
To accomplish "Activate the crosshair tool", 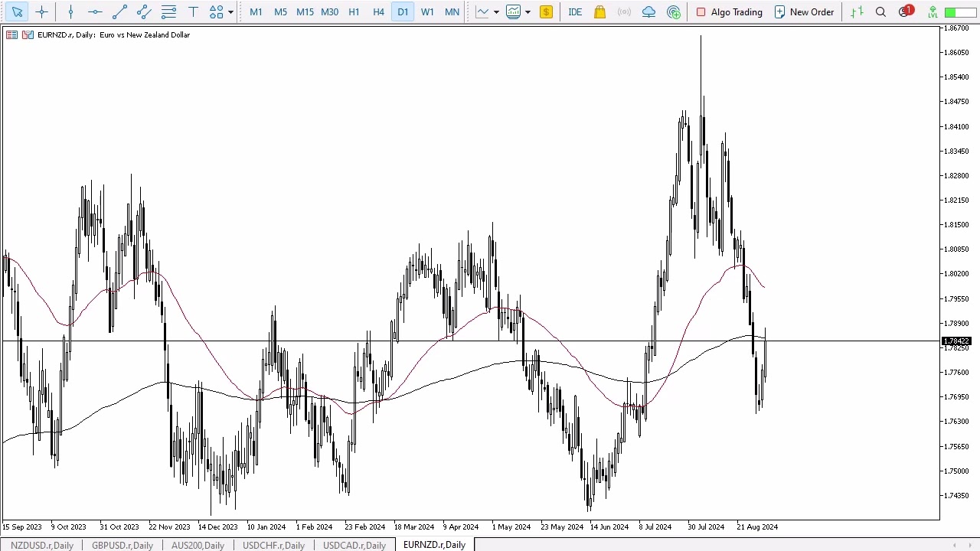I will click(42, 11).
